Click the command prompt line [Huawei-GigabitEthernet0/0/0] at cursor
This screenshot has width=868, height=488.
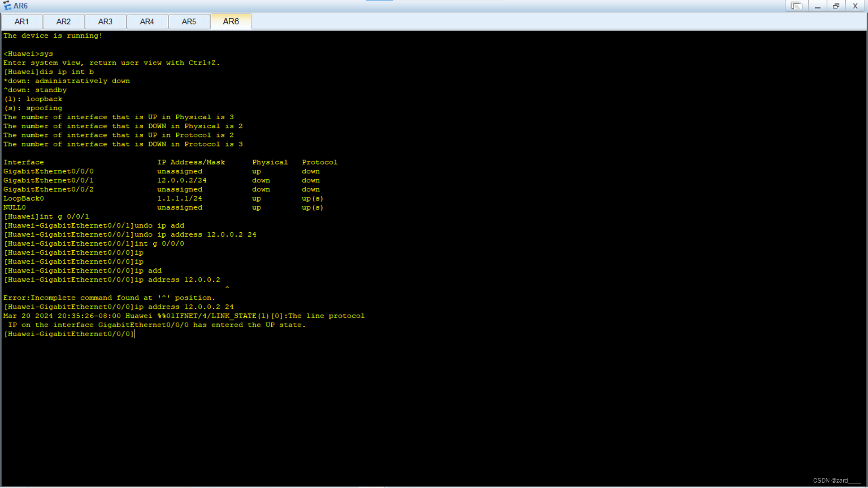pos(69,334)
